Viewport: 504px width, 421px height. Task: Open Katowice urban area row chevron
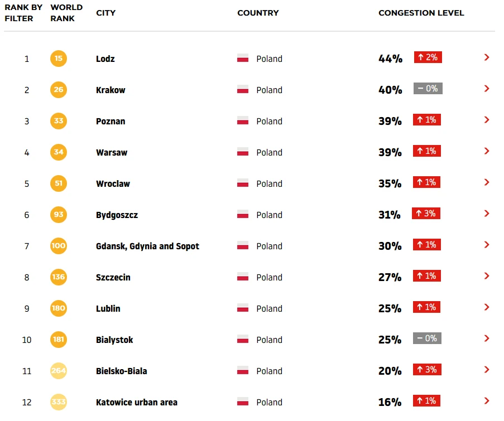coord(487,401)
